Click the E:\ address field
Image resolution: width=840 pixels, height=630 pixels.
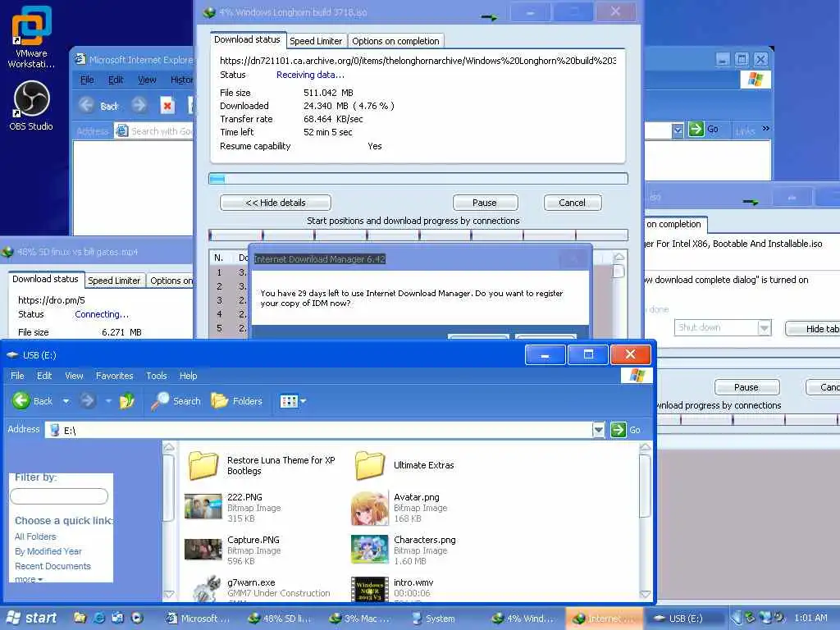(319, 430)
